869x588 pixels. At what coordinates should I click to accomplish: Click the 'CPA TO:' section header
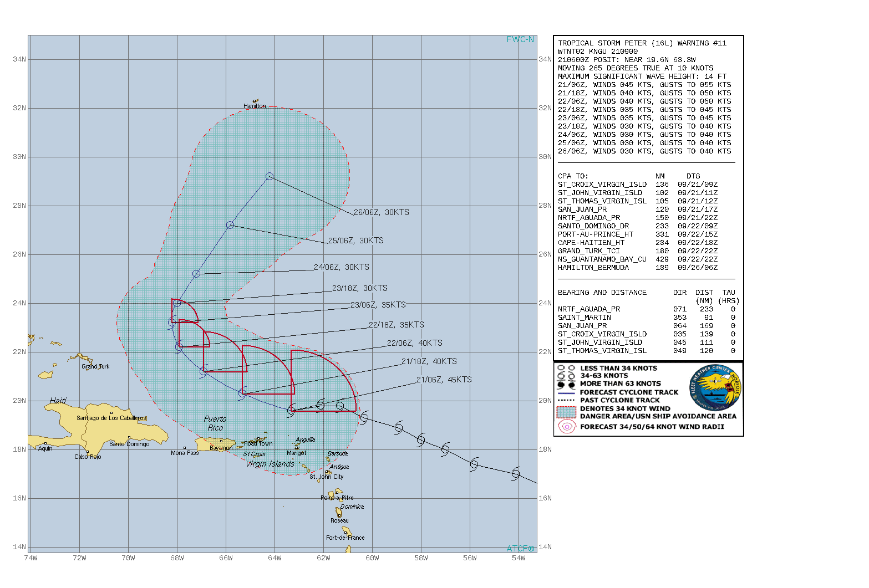(x=573, y=176)
